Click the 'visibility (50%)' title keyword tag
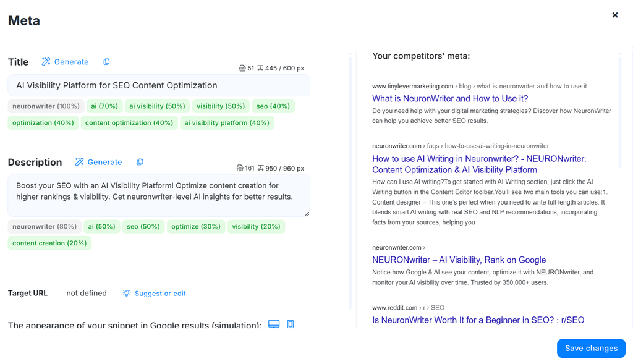The height and width of the screenshot is (364, 633). pyautogui.click(x=221, y=106)
